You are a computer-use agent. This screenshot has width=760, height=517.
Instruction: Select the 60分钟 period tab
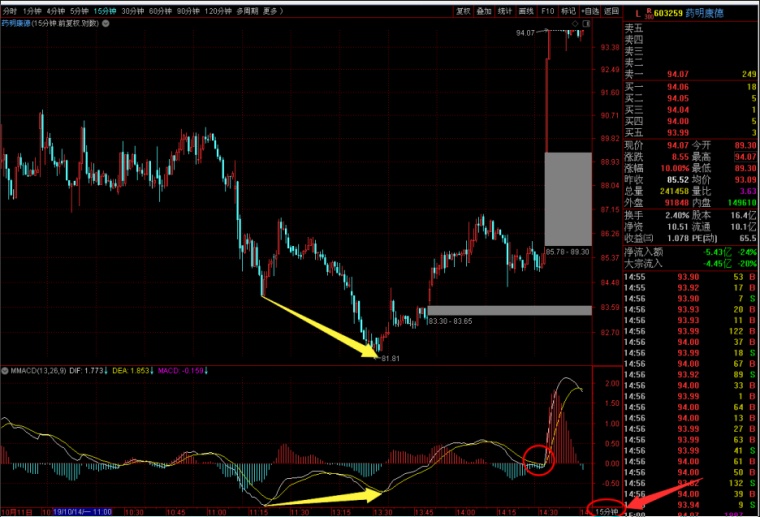pos(160,11)
